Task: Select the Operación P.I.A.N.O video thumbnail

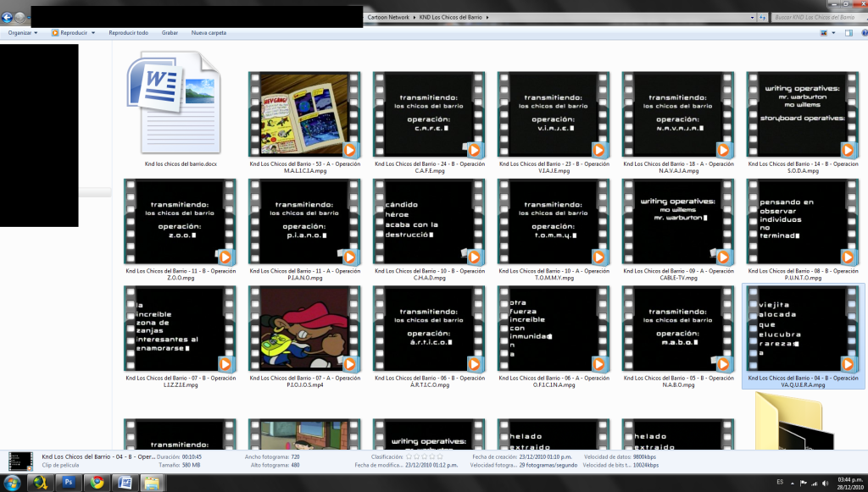Action: coord(304,221)
